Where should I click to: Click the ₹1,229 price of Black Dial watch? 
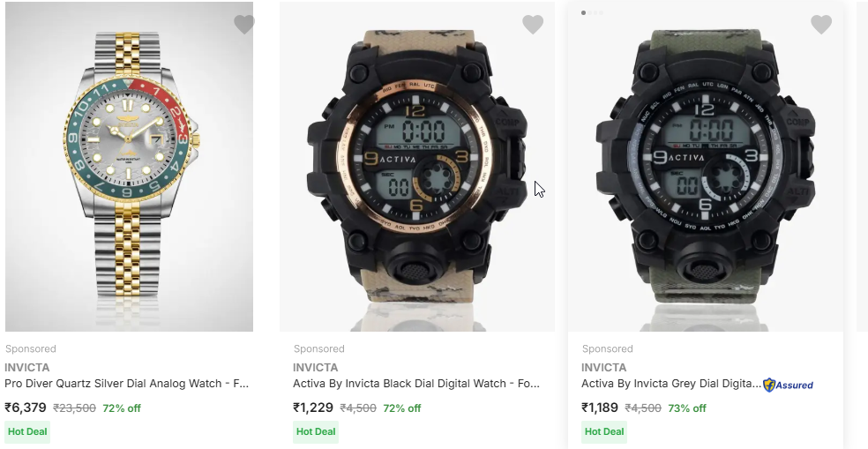(x=313, y=408)
